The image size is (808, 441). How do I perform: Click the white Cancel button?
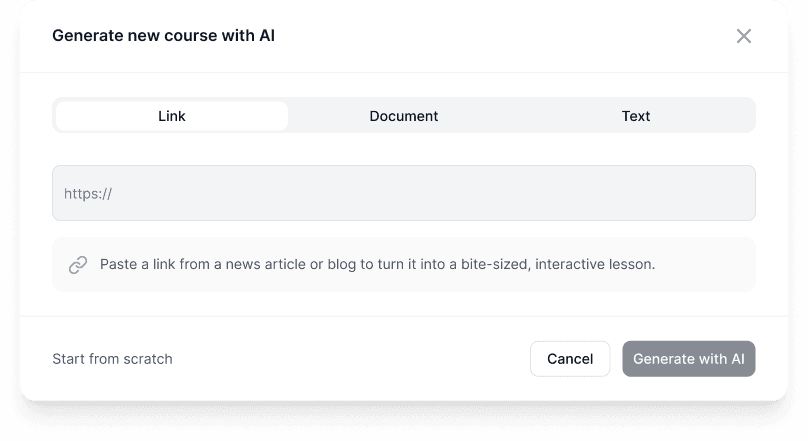coord(569,359)
